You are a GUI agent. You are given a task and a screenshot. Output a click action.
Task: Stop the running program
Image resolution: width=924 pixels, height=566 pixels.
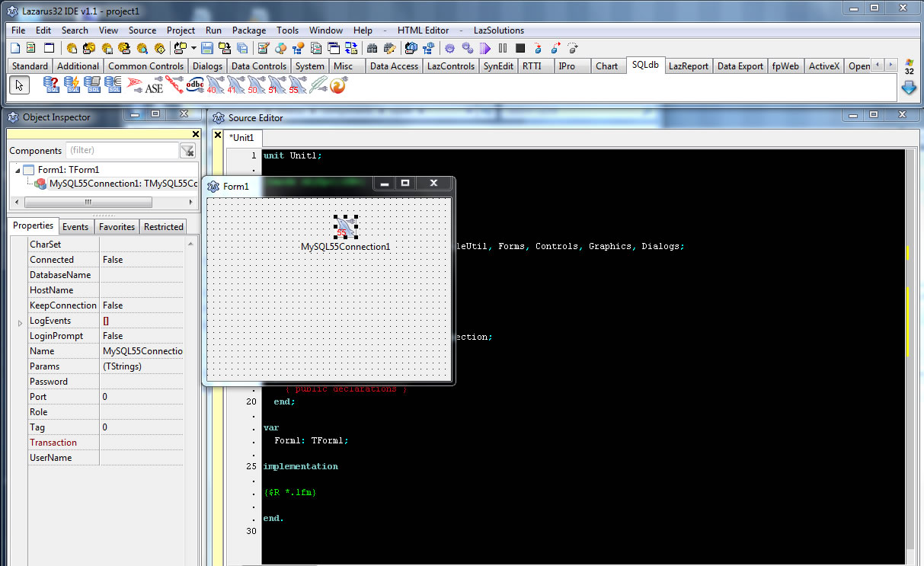point(520,48)
